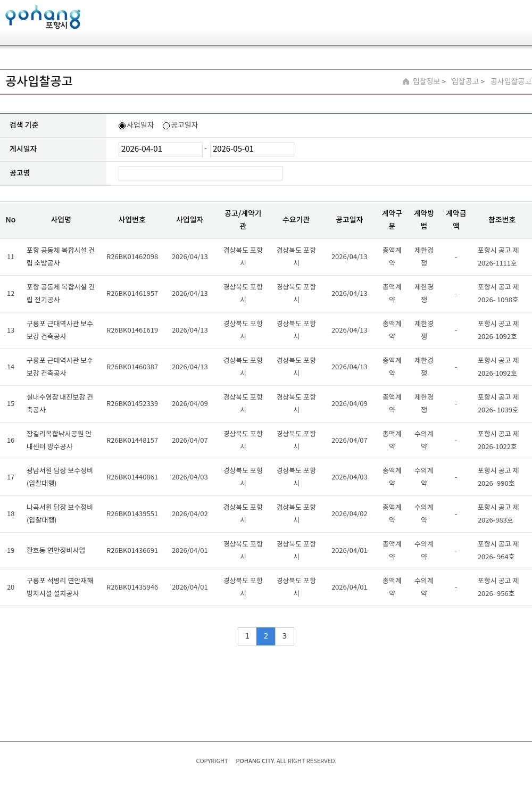532x795 pixels.
Task: Select the 사업일자 radio button
Action: pyautogui.click(x=122, y=126)
